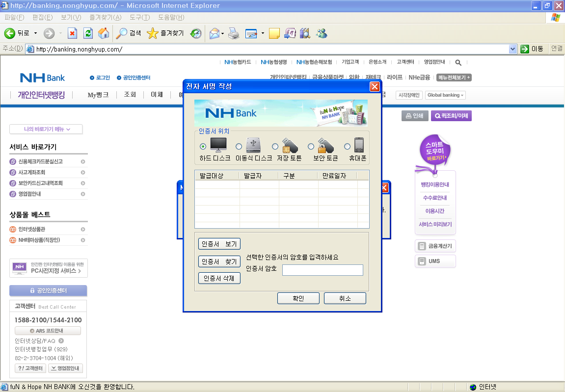Open the 공인인증센터 top link
The width and height of the screenshot is (565, 392).
pyautogui.click(x=134, y=78)
